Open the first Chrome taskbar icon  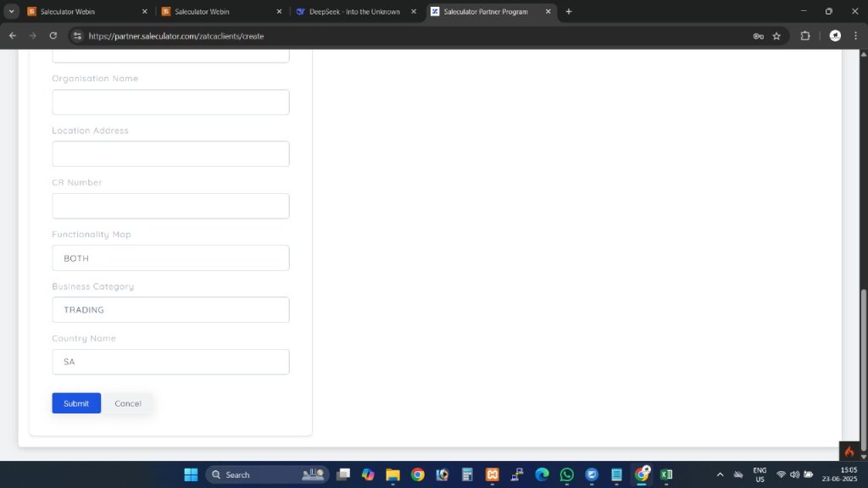[x=418, y=474]
